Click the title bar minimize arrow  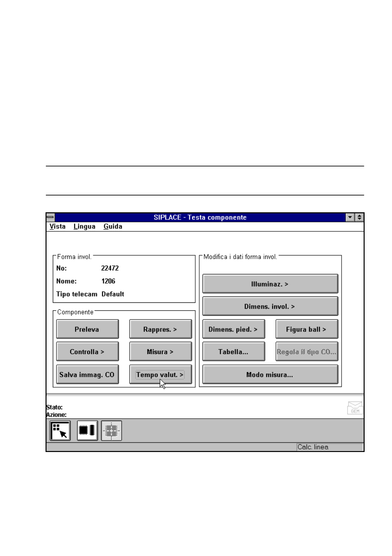click(350, 217)
